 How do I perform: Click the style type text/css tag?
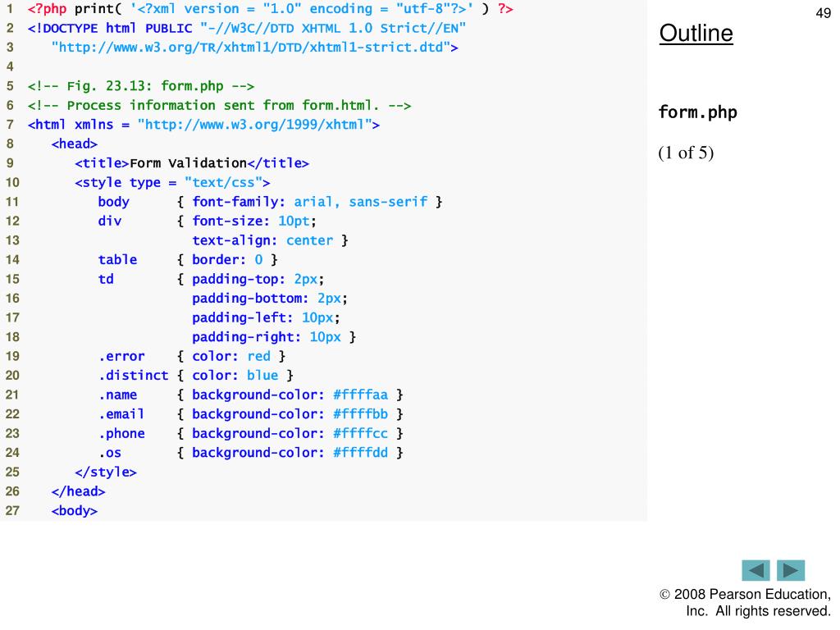[172, 183]
